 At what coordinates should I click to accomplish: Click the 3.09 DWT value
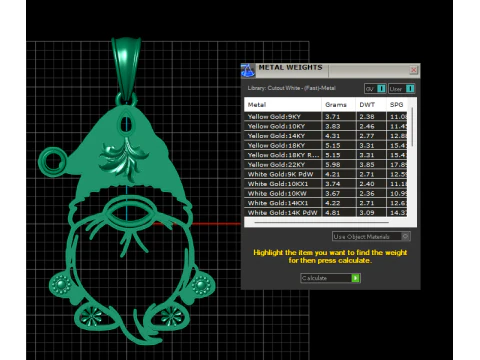pyautogui.click(x=367, y=213)
